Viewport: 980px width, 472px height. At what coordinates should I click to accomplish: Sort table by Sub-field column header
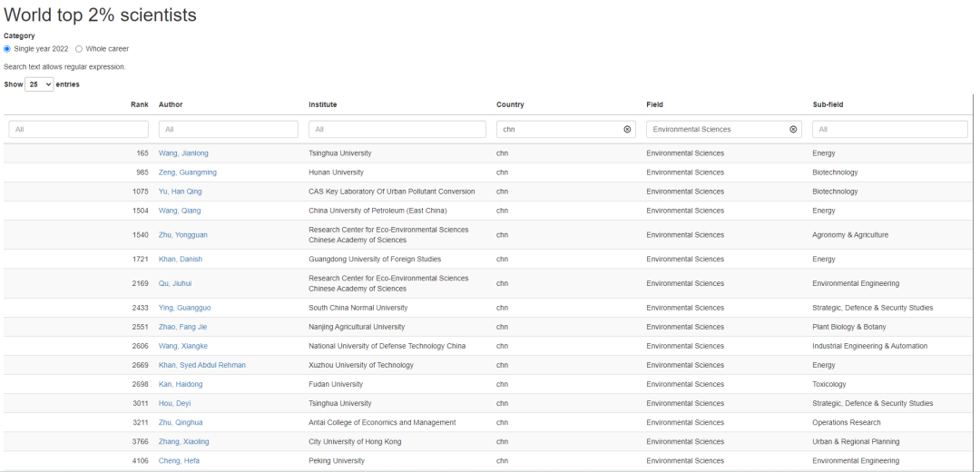coord(828,104)
